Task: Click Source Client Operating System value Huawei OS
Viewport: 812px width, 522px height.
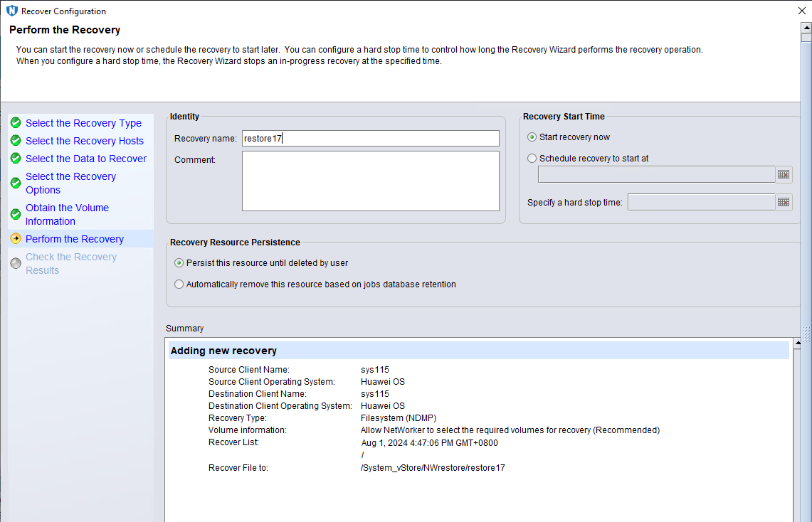Action: point(383,382)
